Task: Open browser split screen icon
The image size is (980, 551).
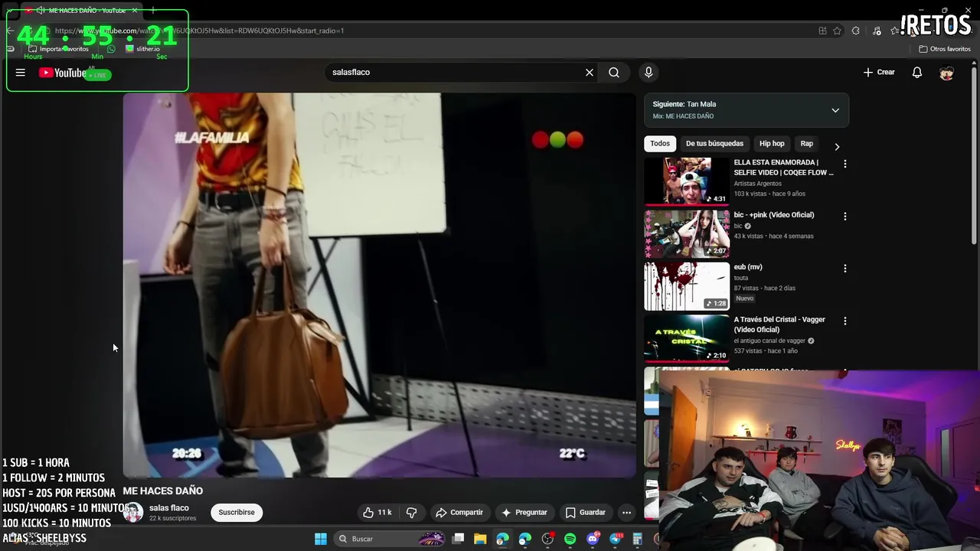Action: (x=822, y=31)
